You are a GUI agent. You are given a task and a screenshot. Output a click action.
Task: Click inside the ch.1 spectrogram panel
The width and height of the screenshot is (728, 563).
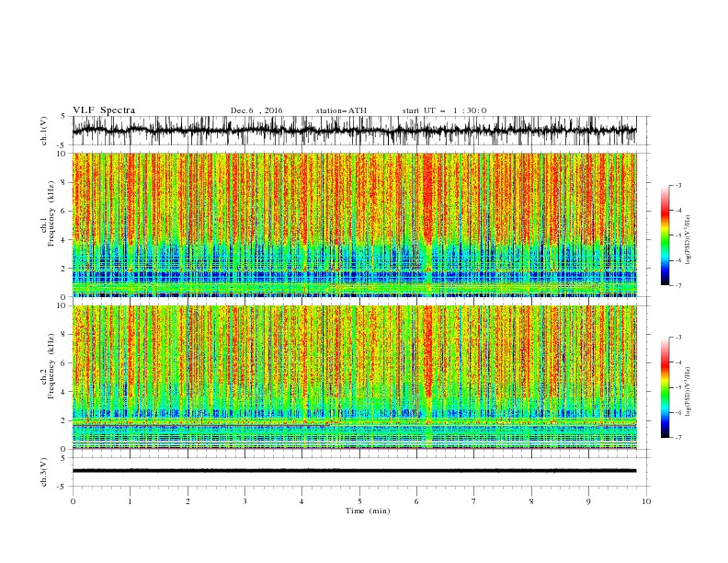(x=354, y=224)
